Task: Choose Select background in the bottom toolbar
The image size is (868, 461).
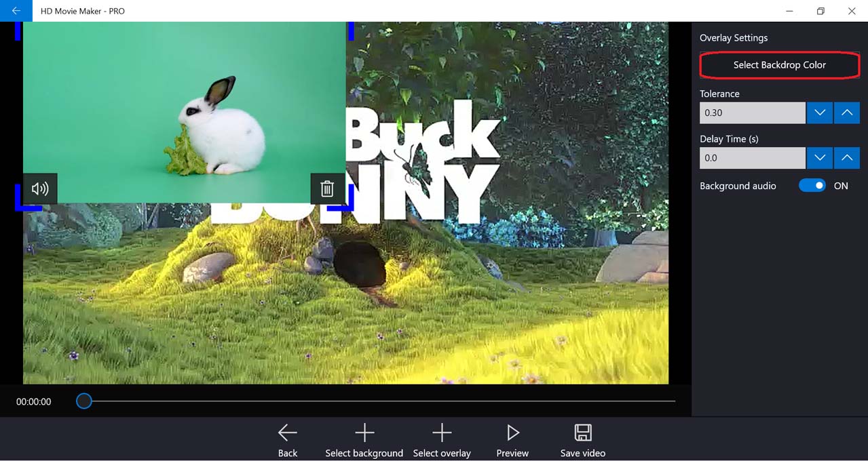Action: tap(364, 440)
